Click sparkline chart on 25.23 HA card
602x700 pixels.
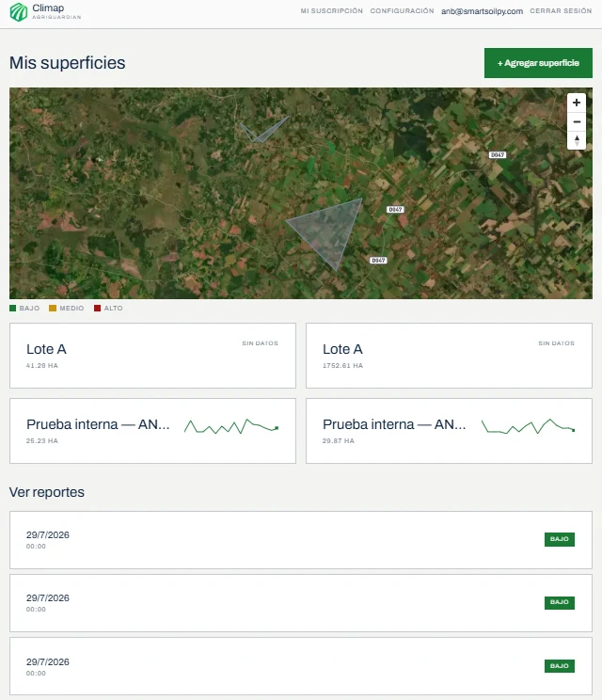(231, 427)
